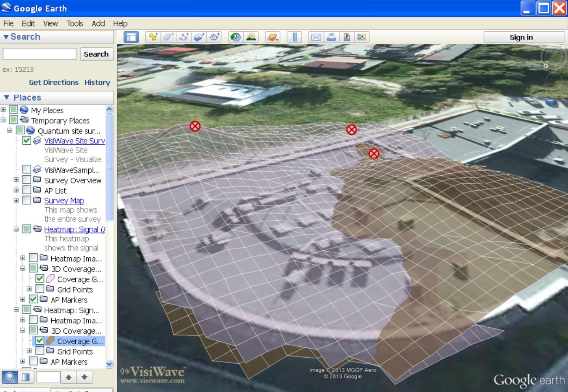Screen dimensions: 568x392
Task: Select the Add Image Overlay tool
Action: [x=198, y=37]
